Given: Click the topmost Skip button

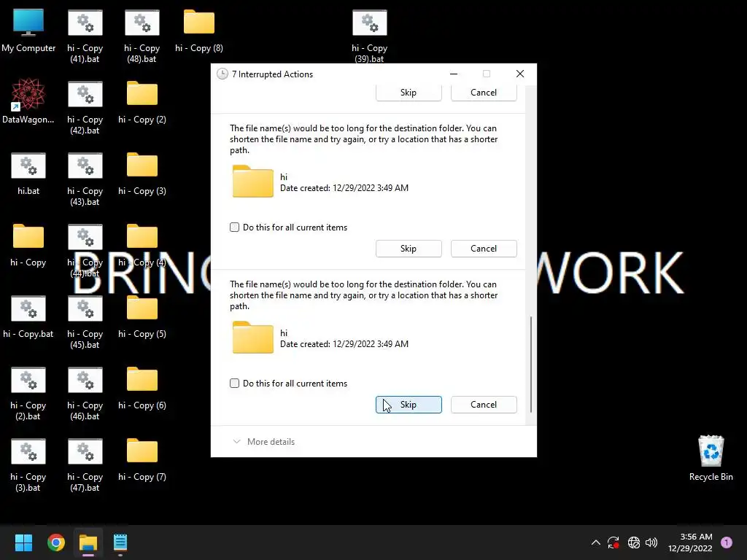Looking at the screenshot, I should 409,93.
